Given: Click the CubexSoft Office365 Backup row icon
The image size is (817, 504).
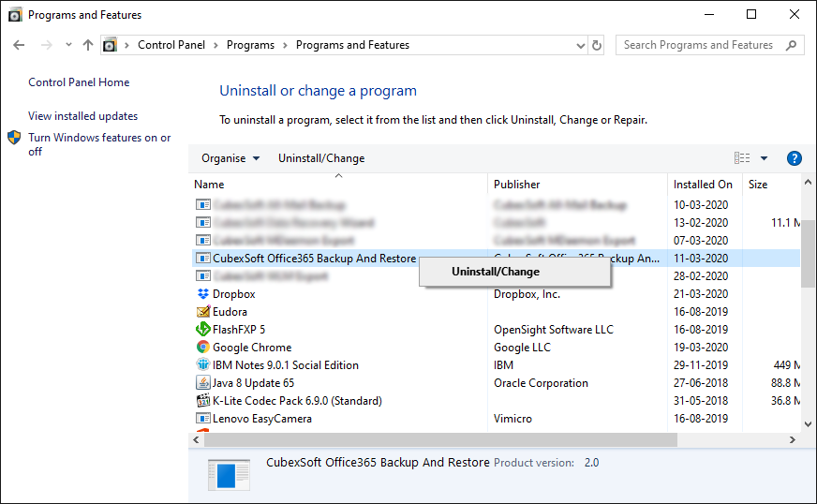Looking at the screenshot, I should [202, 258].
